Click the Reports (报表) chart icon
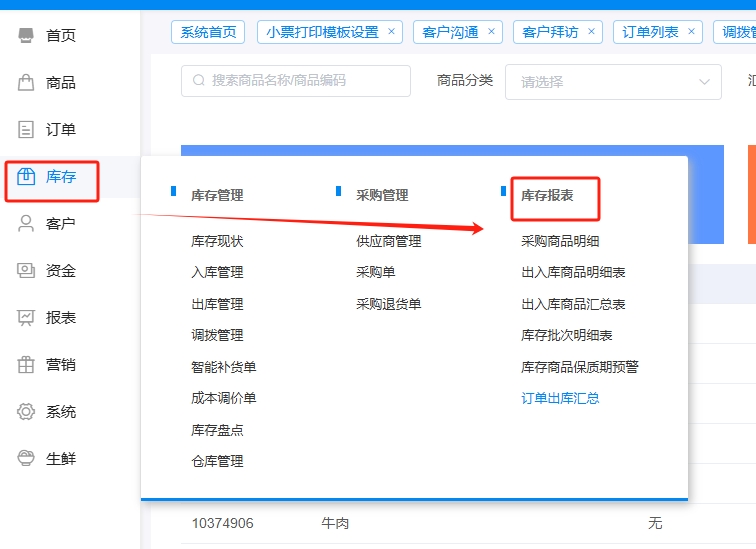 tap(27, 318)
